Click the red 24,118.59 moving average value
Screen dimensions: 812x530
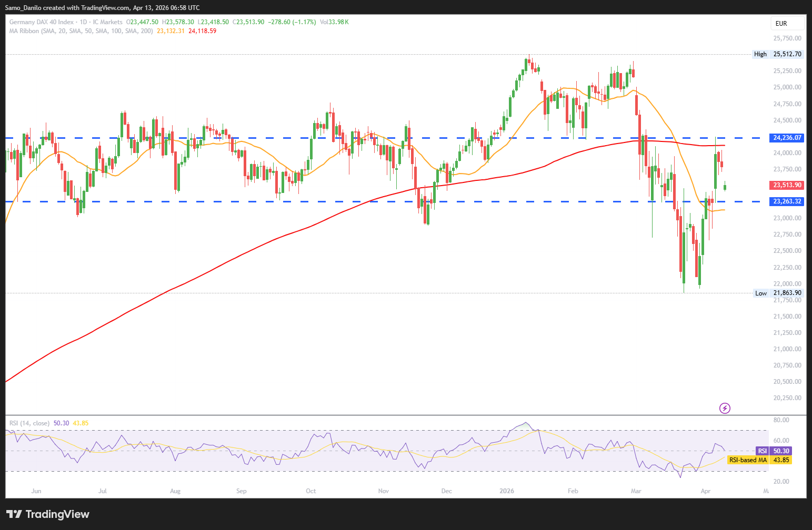202,31
